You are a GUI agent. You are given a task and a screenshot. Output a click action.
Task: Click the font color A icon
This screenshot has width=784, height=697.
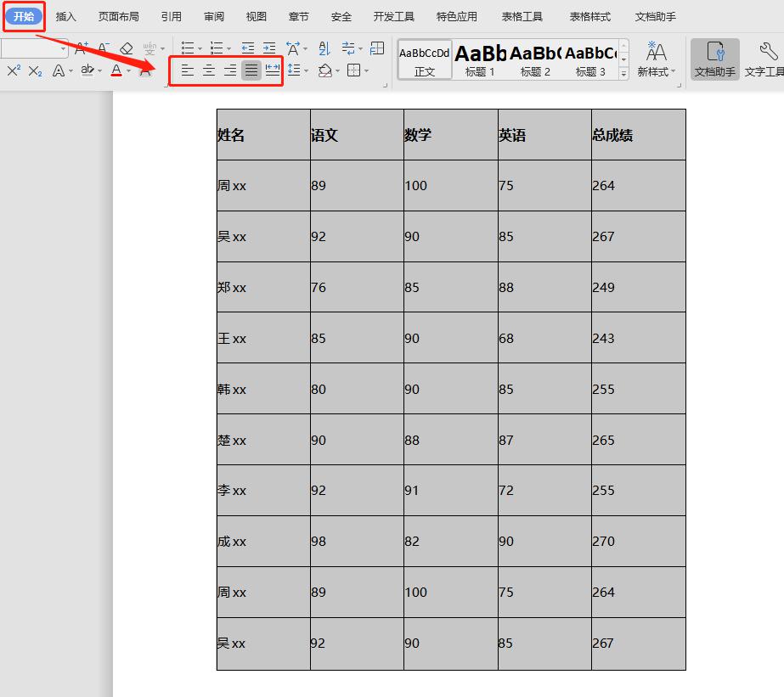pos(116,70)
